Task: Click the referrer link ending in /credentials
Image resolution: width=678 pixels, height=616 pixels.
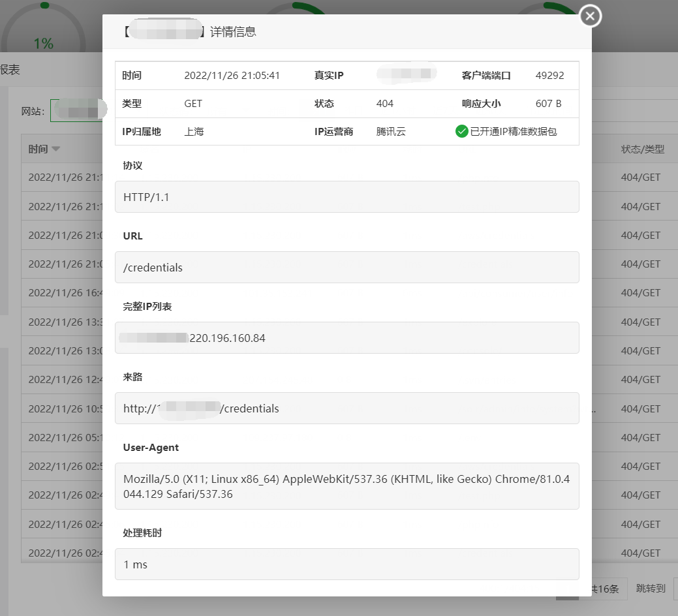Action: (x=346, y=408)
